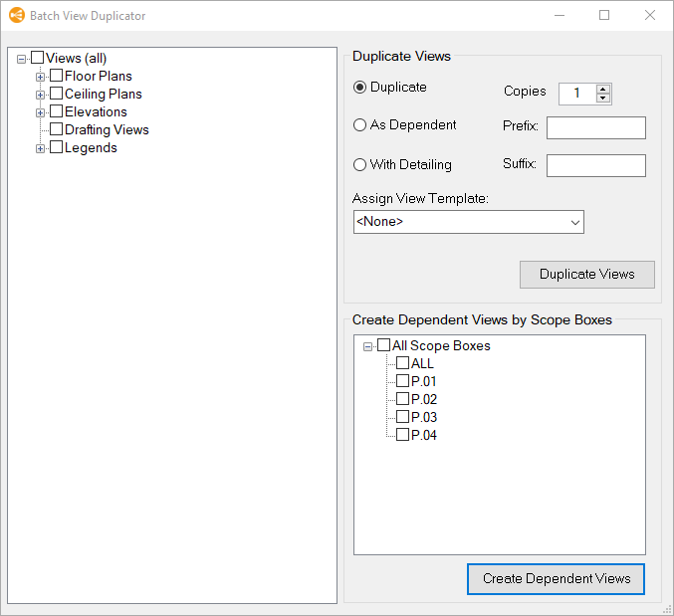Viewport: 674px width, 616px height.
Task: Expand the Elevations node
Action: click(x=40, y=113)
